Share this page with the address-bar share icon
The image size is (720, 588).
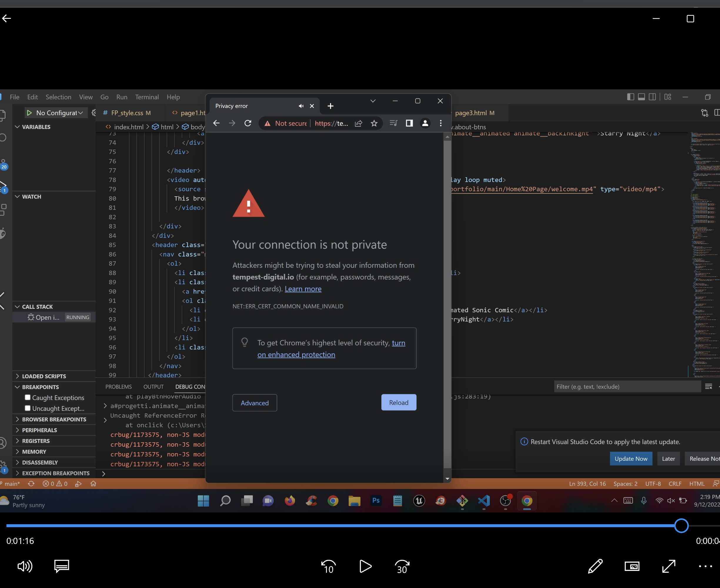(358, 123)
